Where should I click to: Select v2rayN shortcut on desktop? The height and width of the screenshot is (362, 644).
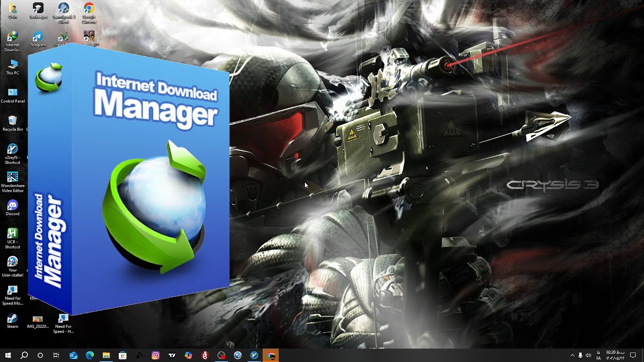click(13, 154)
